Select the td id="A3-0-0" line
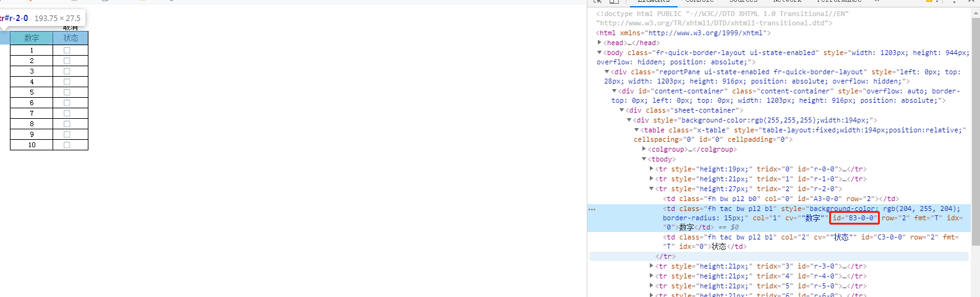The width and height of the screenshot is (980, 297). 781,199
